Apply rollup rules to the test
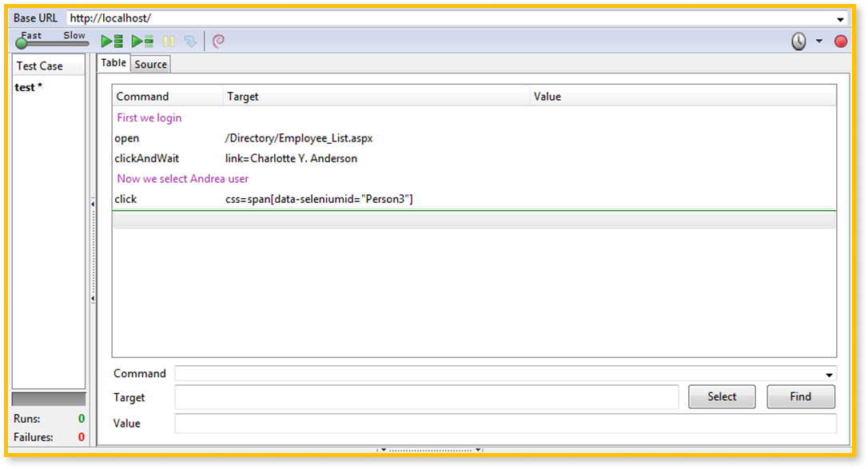Image resolution: width=868 pixels, height=469 pixels. pos(217,41)
